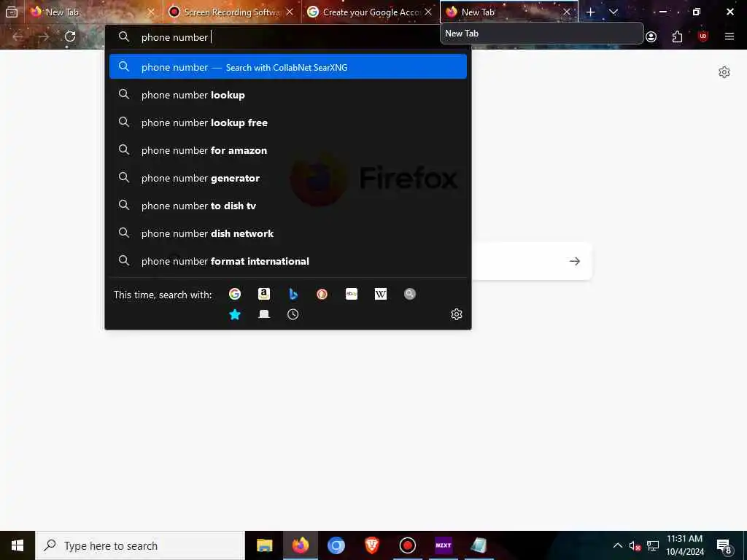Viewport: 747px width, 560px height.
Task: Search this time with Google
Action: (234, 295)
